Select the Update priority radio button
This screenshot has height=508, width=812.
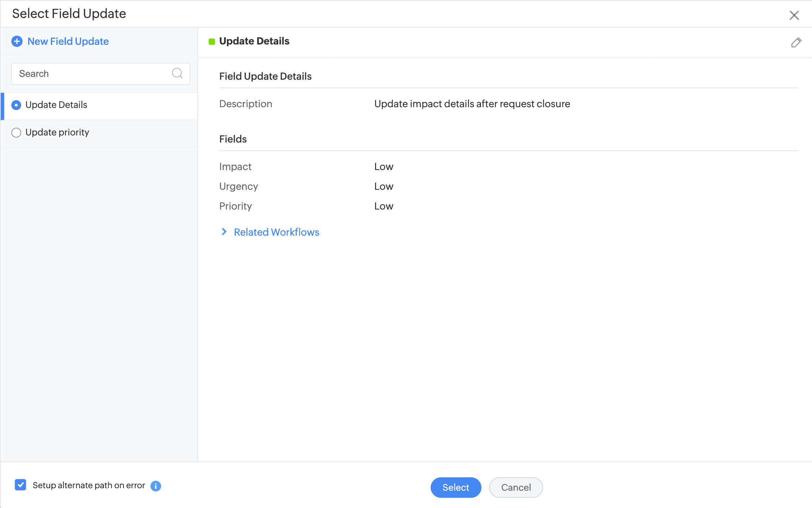(x=16, y=133)
